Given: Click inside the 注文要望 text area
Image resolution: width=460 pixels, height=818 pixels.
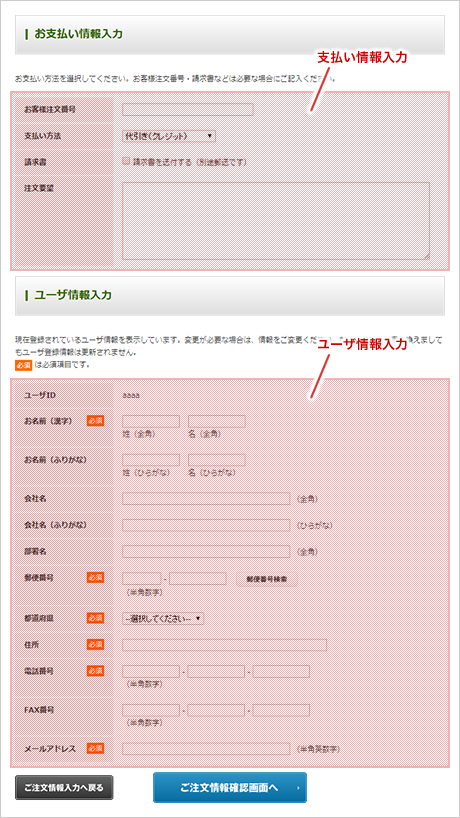Looking at the screenshot, I should [276, 221].
